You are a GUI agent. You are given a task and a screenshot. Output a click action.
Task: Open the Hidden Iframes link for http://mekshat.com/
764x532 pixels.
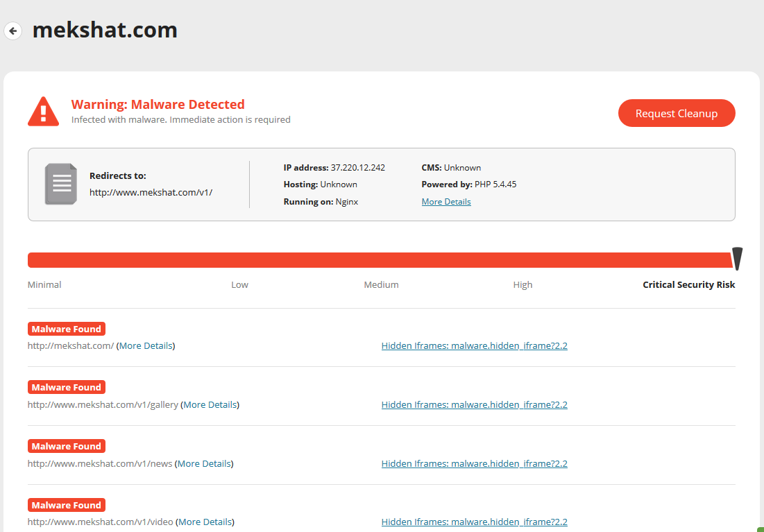click(474, 345)
